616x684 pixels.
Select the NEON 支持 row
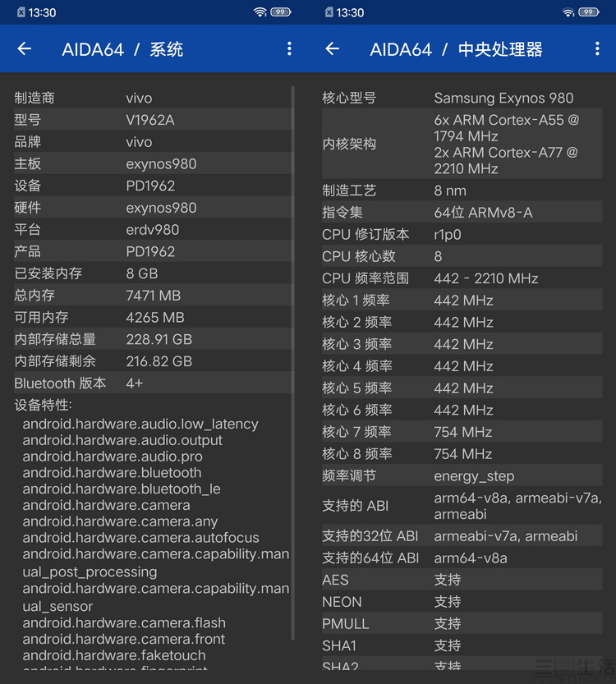tap(462, 602)
